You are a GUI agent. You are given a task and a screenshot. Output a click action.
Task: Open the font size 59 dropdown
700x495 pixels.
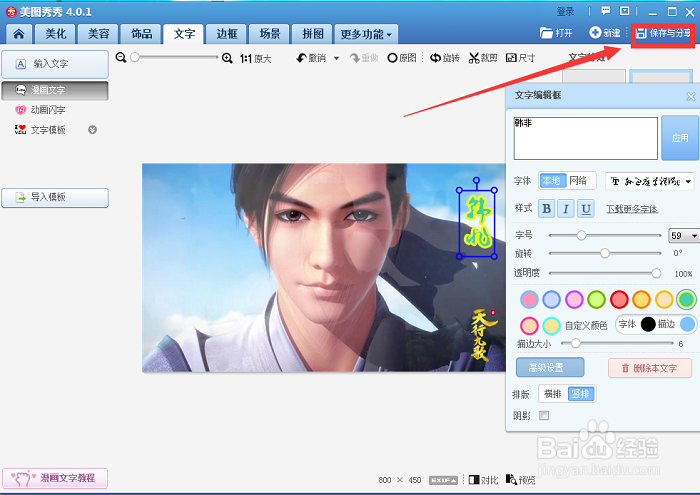683,236
